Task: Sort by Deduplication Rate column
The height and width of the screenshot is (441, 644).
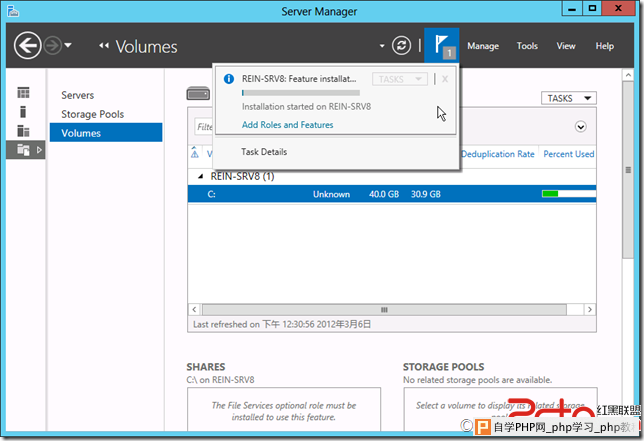Action: [498, 154]
